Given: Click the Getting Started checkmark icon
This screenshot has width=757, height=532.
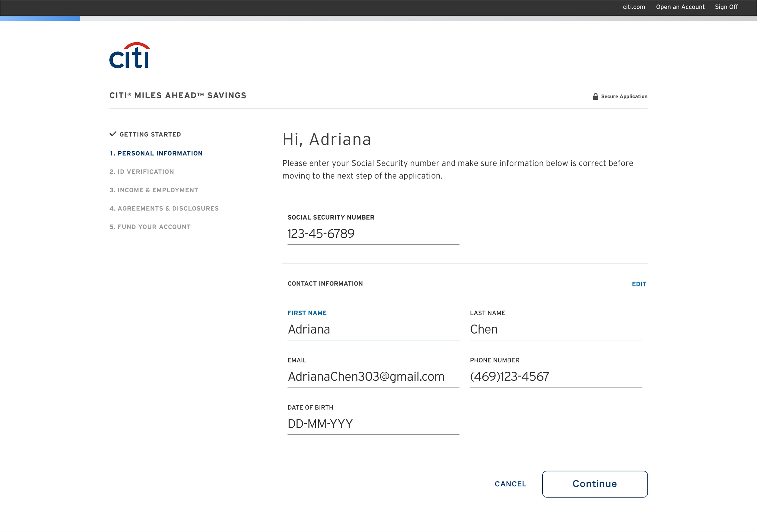Looking at the screenshot, I should tap(113, 134).
